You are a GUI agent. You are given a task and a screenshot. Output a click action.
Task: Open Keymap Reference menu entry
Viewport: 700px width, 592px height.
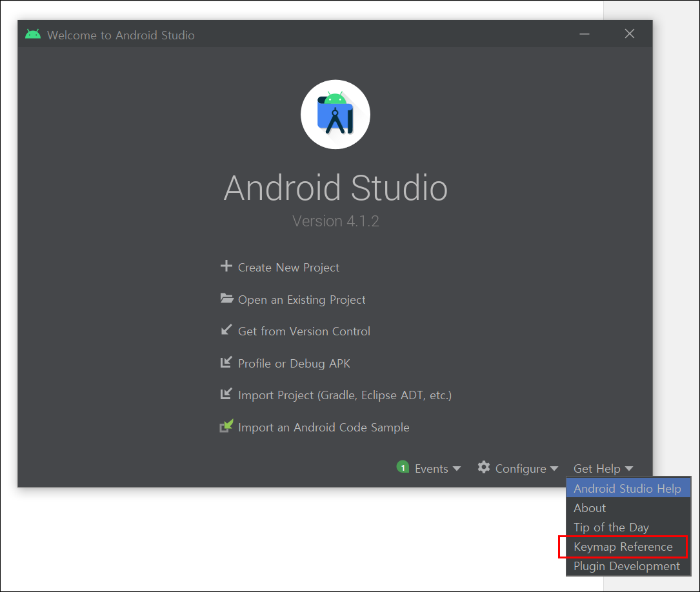pos(628,546)
